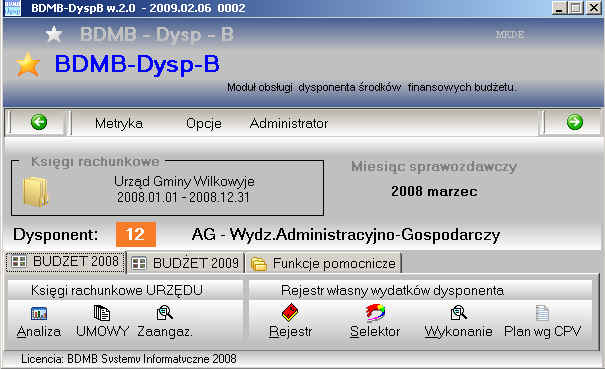Click the orange Dysponent number 12
This screenshot has height=369, width=605.
[135, 234]
